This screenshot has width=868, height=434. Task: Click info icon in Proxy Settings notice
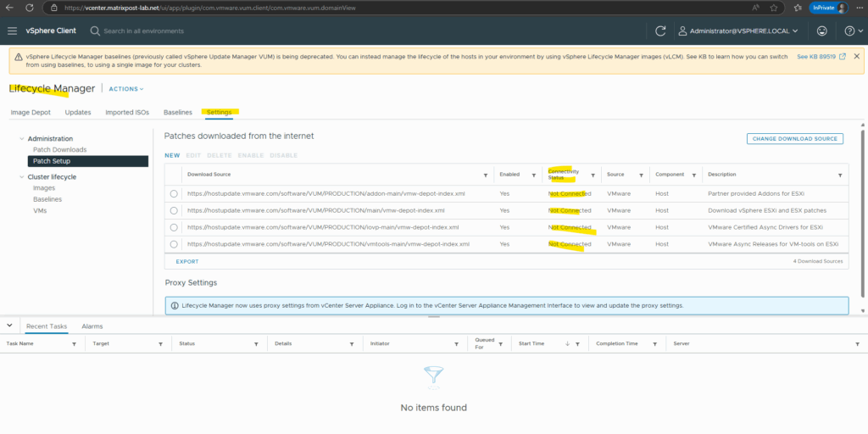pyautogui.click(x=175, y=305)
